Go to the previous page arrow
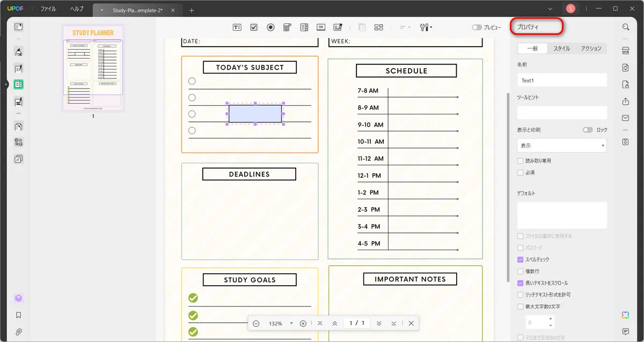 click(335, 323)
